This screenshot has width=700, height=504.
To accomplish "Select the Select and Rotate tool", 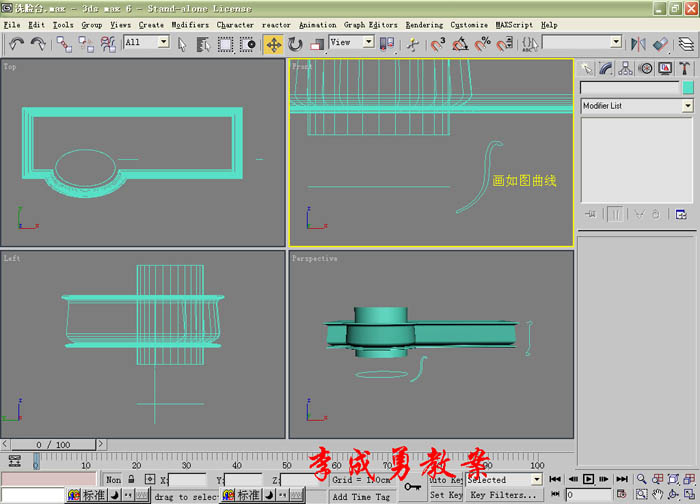I will [295, 44].
